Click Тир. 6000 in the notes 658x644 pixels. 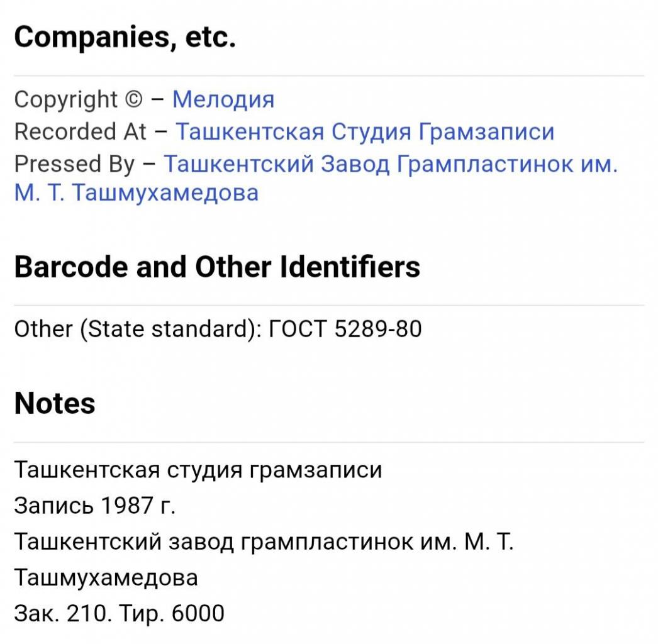tap(172, 613)
